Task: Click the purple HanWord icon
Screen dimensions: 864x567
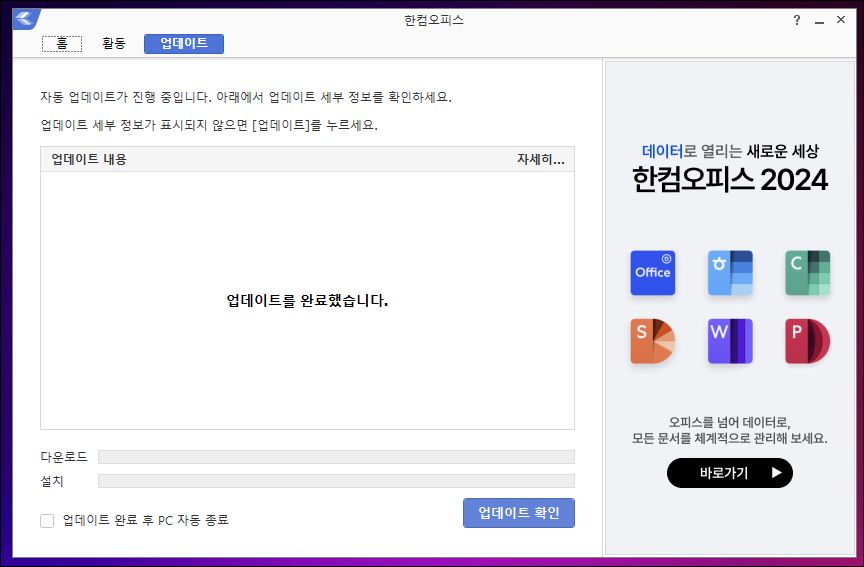Action: 730,341
